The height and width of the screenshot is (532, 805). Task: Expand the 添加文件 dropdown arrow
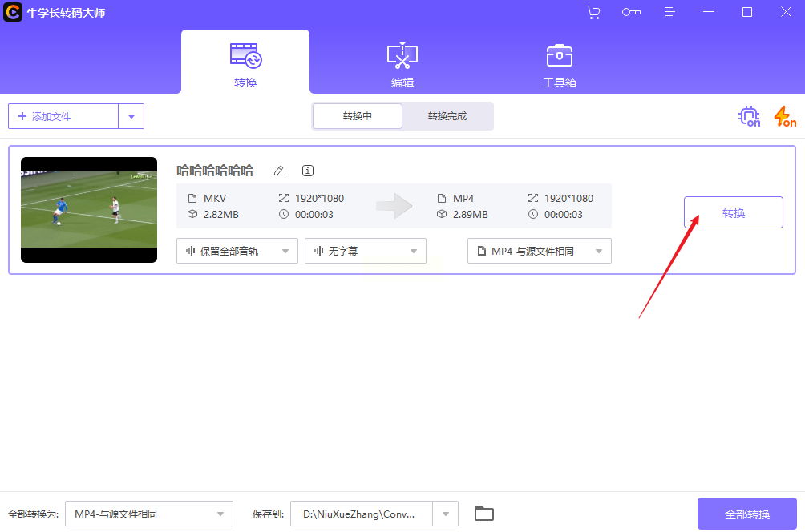point(131,116)
